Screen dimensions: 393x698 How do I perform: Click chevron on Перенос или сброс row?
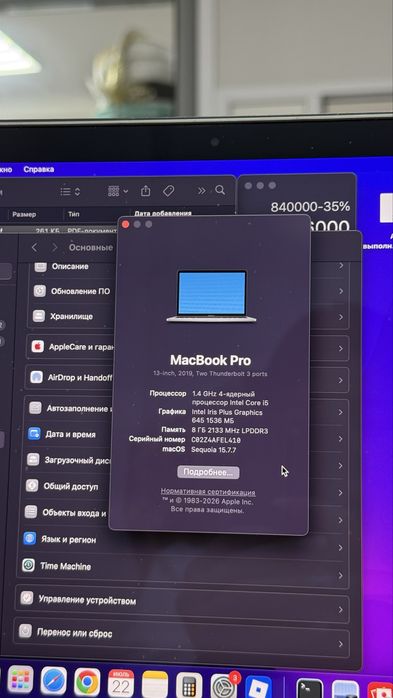(x=341, y=644)
